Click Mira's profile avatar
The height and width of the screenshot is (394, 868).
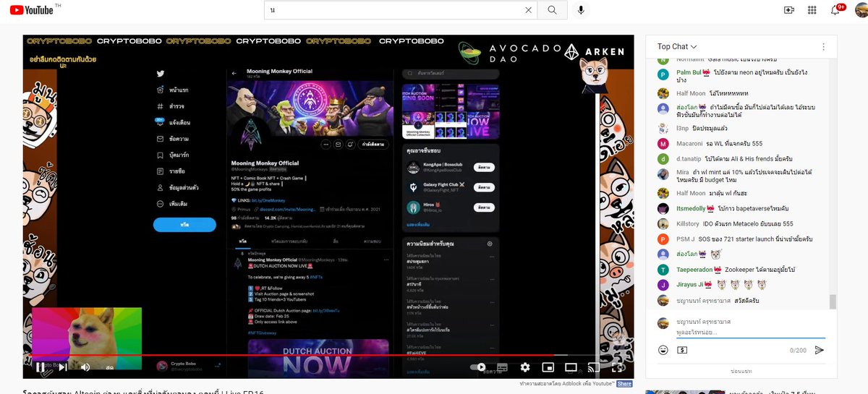click(x=663, y=174)
